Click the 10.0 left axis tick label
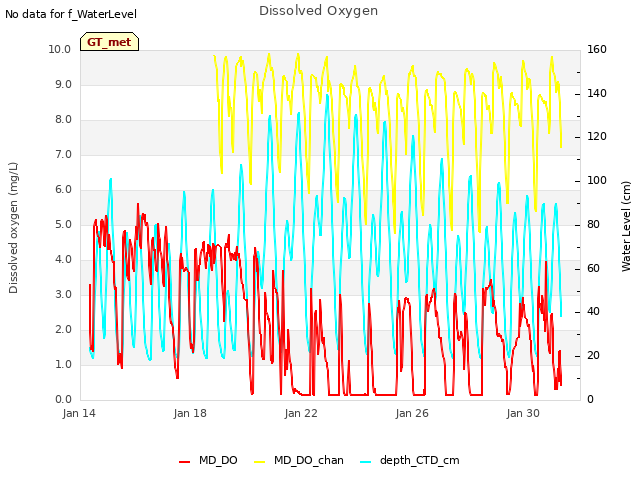This screenshot has height=480, width=640. coord(60,49)
